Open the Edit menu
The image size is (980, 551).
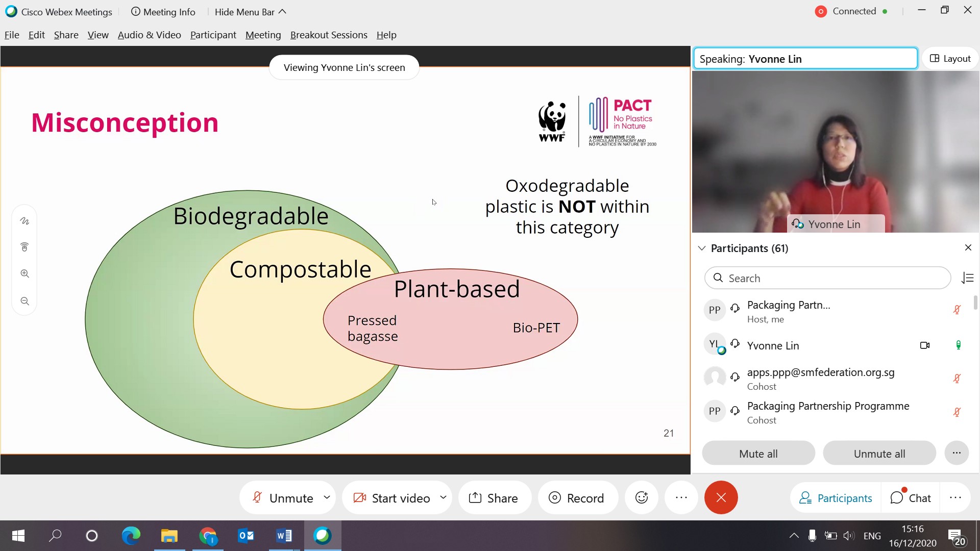click(37, 35)
